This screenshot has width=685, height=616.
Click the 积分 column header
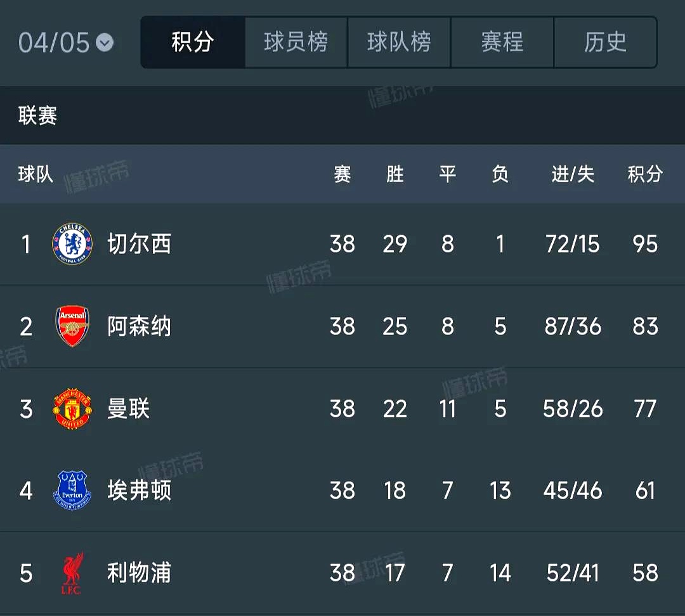point(645,174)
